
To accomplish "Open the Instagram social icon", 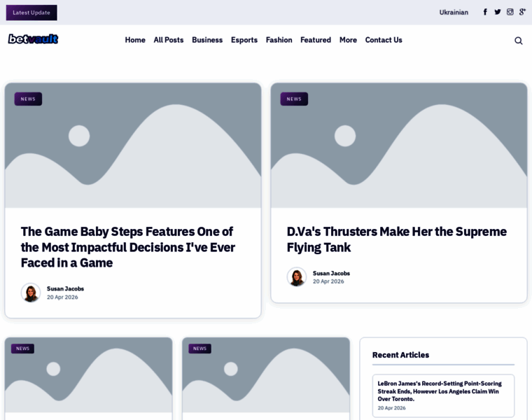I will tap(510, 12).
